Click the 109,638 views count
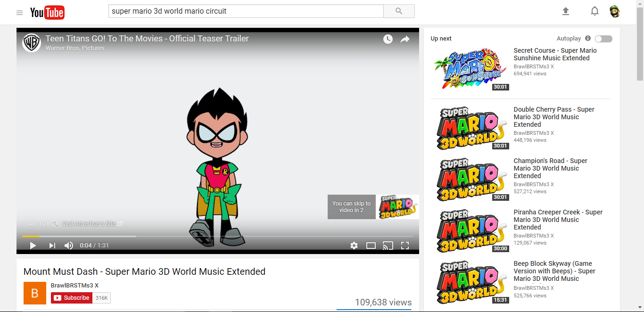The image size is (644, 312). click(x=383, y=303)
